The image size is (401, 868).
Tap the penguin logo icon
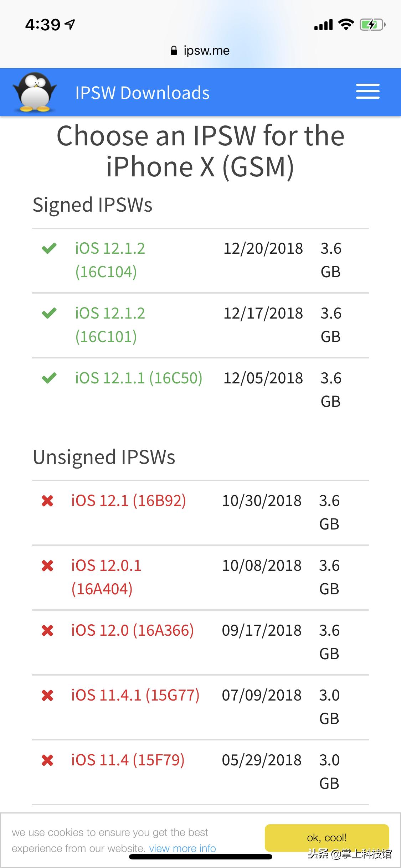coord(35,92)
